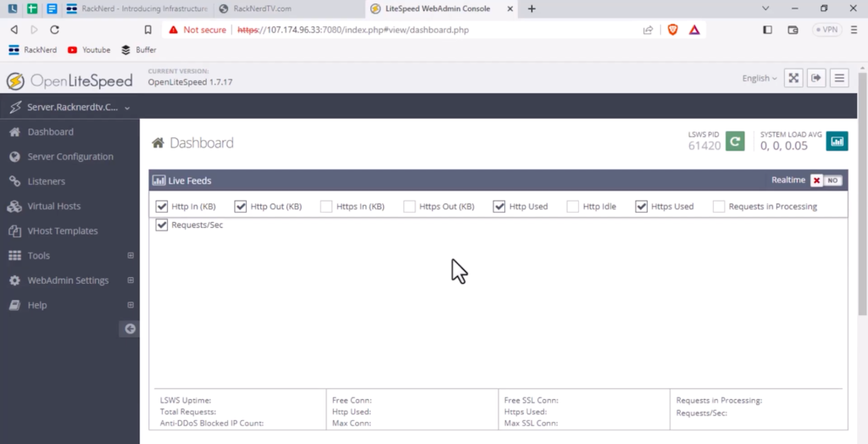Click the green LSWS graceful restart icon
This screenshot has width=868, height=444.
coord(735,142)
